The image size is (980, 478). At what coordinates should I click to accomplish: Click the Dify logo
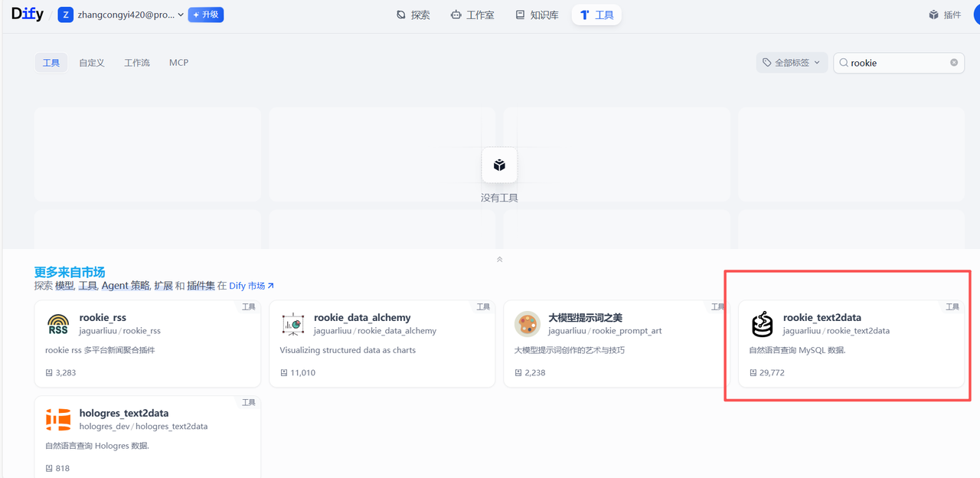(x=28, y=15)
